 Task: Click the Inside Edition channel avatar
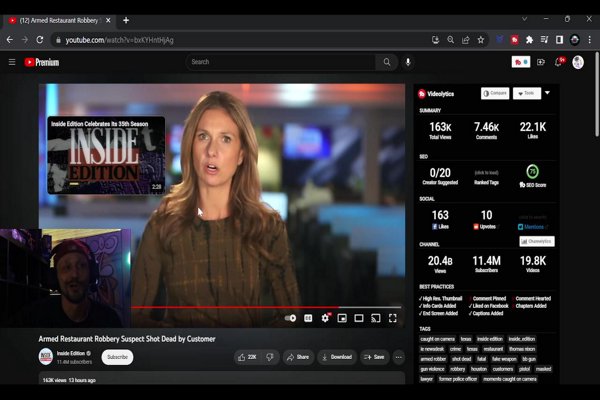46,356
